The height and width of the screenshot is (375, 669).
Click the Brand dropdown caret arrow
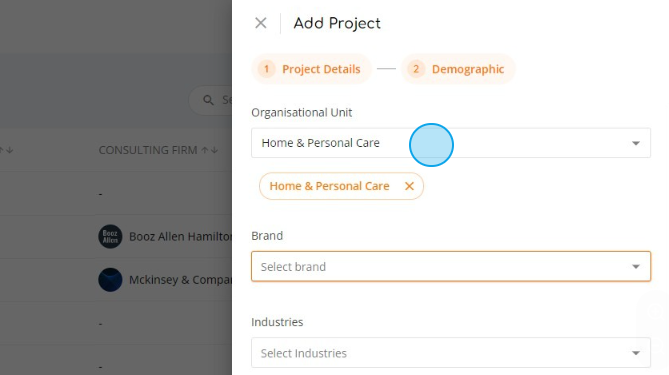[x=636, y=267]
